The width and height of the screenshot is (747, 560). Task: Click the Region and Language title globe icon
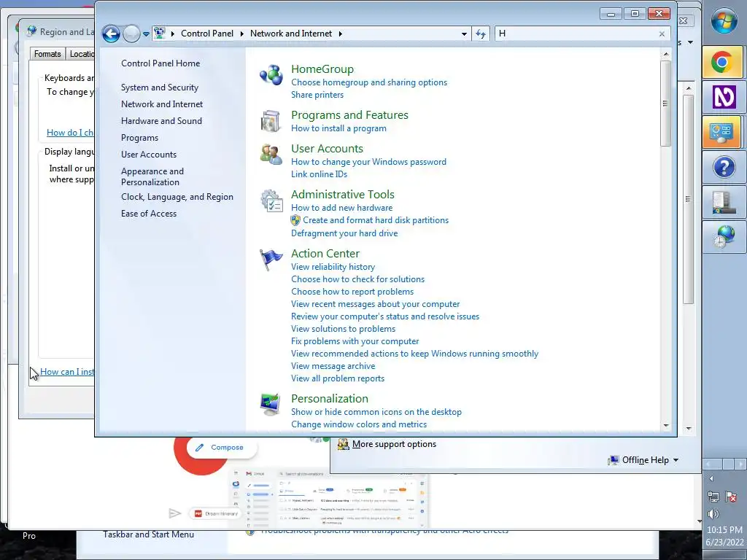pos(32,31)
